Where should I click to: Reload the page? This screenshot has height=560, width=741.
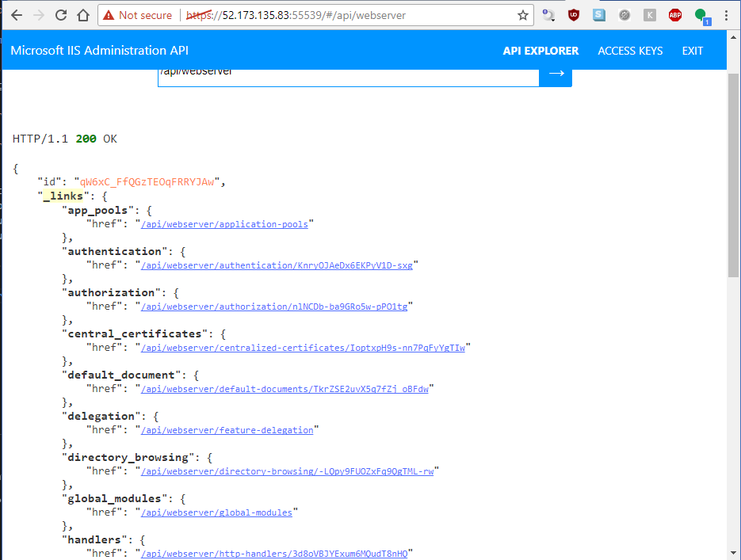61,14
